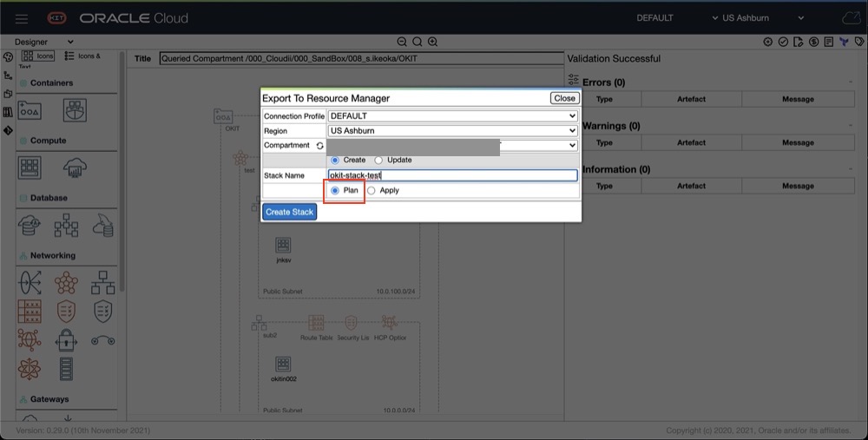Close the Export To Resource Manager dialog
Viewport: 868px width, 440px height.
(x=565, y=98)
